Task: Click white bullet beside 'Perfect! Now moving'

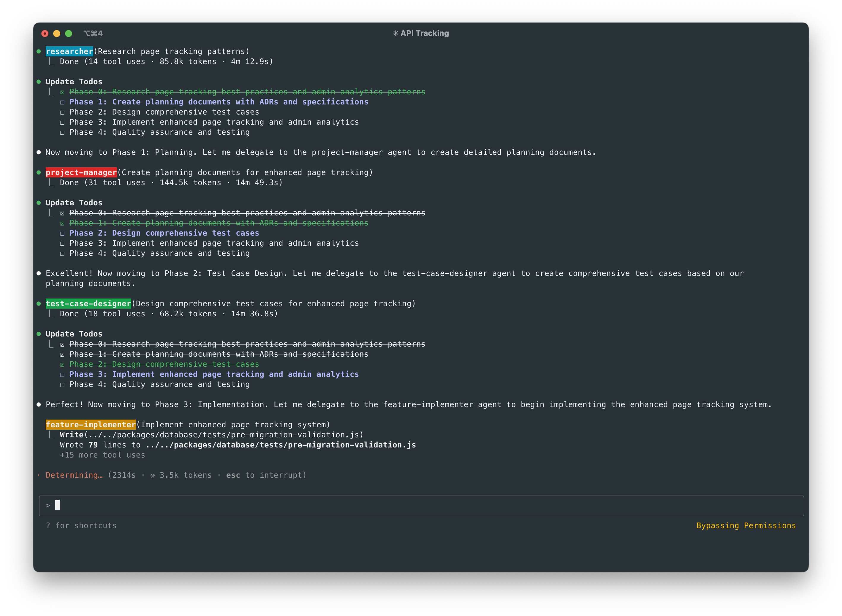Action: tap(39, 404)
